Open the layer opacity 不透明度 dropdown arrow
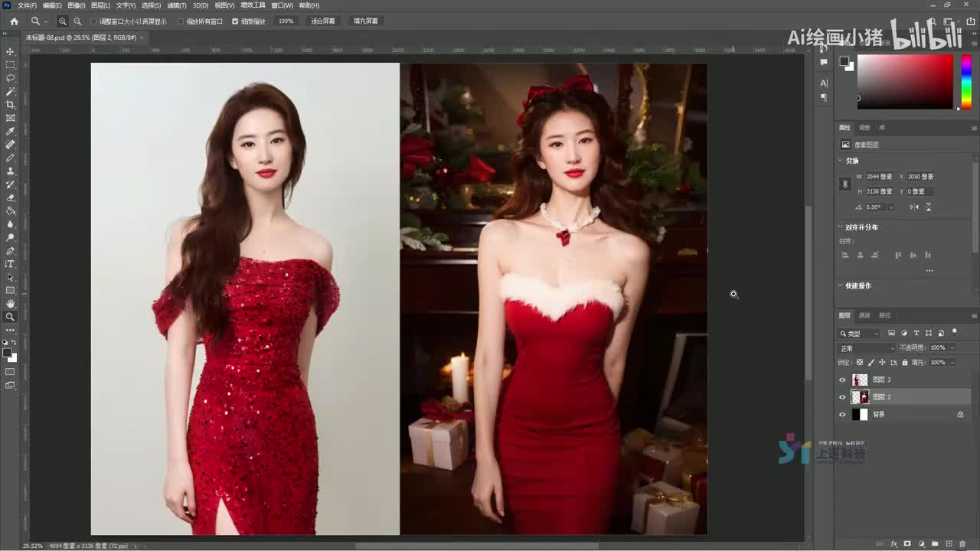 952,348
